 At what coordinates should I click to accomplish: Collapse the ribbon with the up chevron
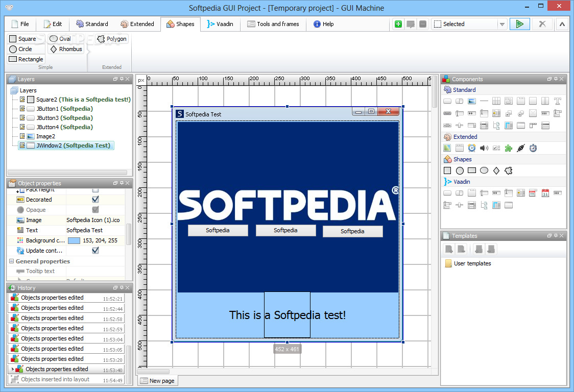(562, 24)
